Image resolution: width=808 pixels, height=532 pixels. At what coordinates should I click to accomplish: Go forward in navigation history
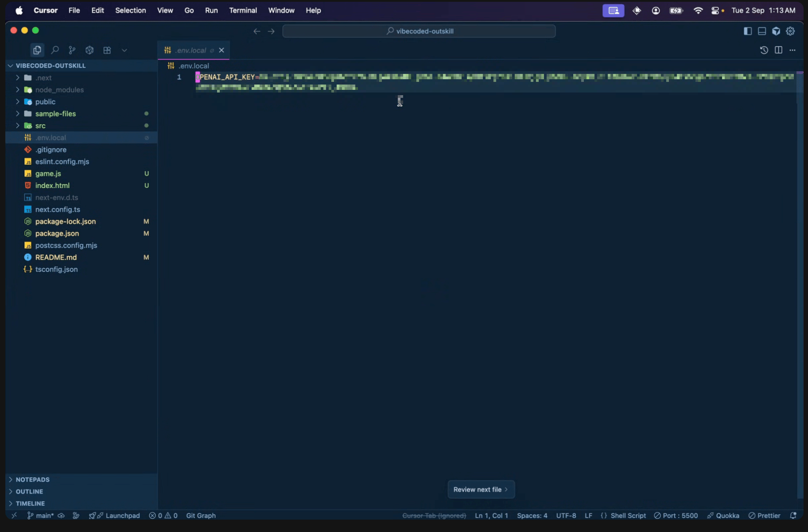pos(271,31)
